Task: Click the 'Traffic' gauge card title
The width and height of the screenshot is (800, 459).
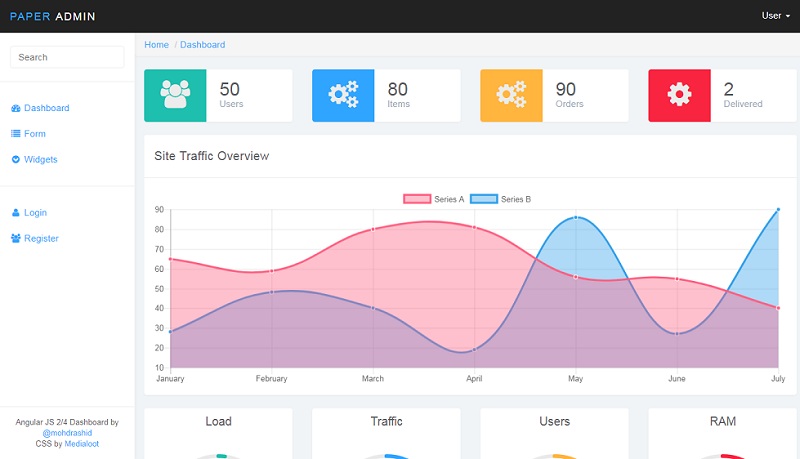Action: click(x=386, y=421)
